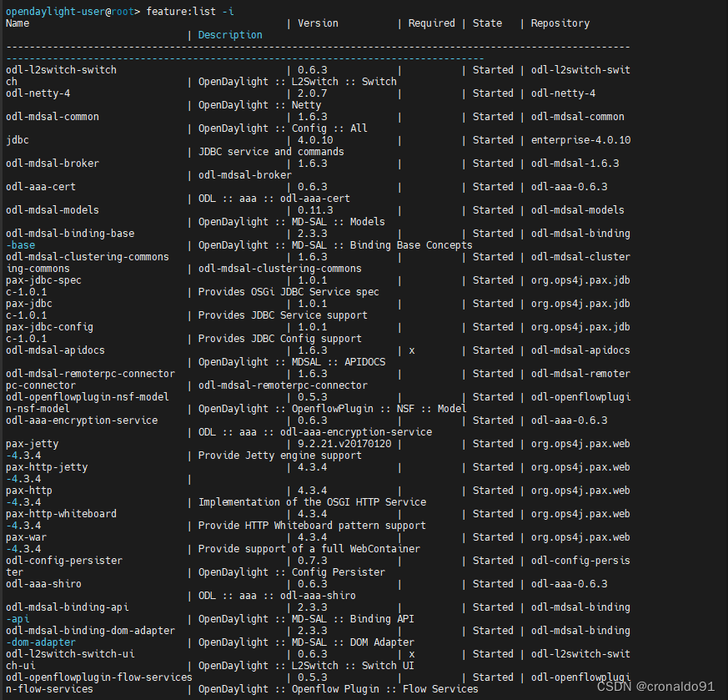The height and width of the screenshot is (700, 728).
Task: Select feature name 'pax-http-jetty'
Action: pos(47,467)
